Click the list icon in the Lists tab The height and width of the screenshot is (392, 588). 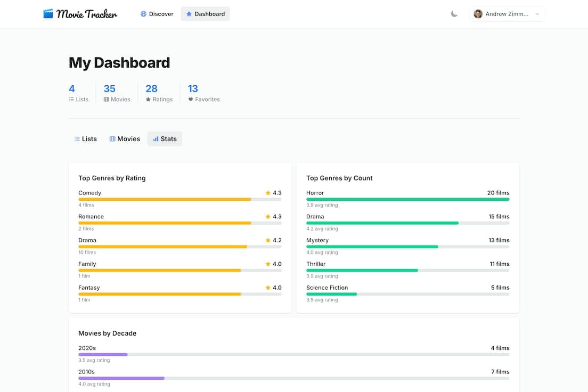77,139
